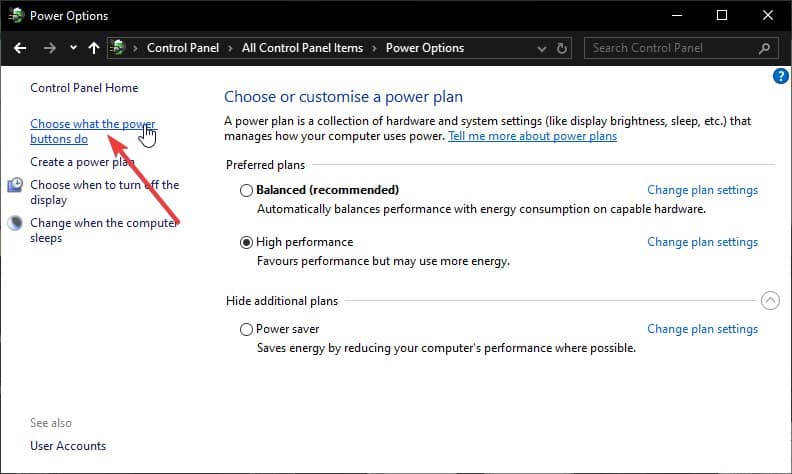Viewport: 792px width, 474px height.
Task: Open All Control Panel Items breadcrumb
Action: tap(302, 48)
